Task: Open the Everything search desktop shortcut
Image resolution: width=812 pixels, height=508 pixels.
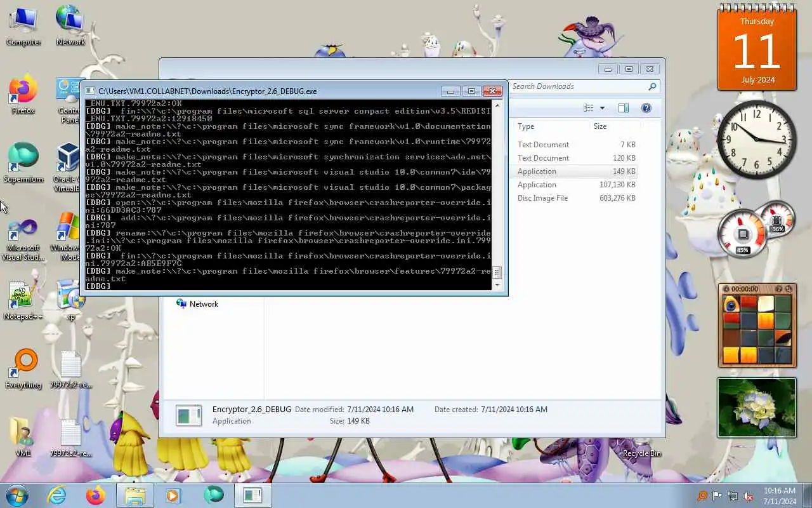Action: [x=23, y=368]
